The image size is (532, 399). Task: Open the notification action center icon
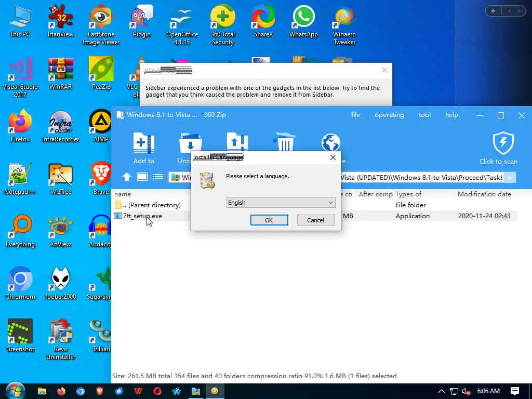click(515, 391)
